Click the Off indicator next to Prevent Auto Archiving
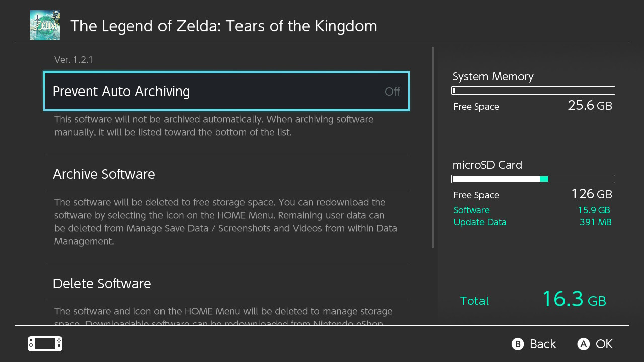 click(x=392, y=91)
